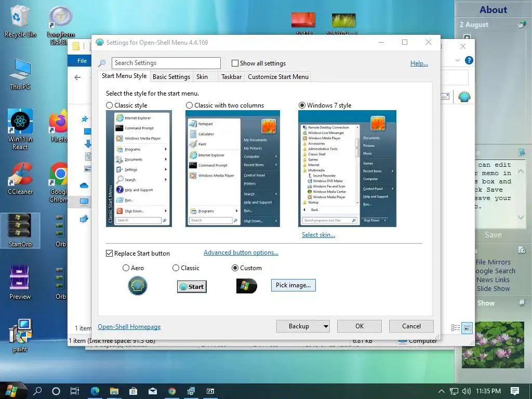Switch to Basic Settings tab
Viewport: 532px width, 399px height.
pyautogui.click(x=171, y=77)
